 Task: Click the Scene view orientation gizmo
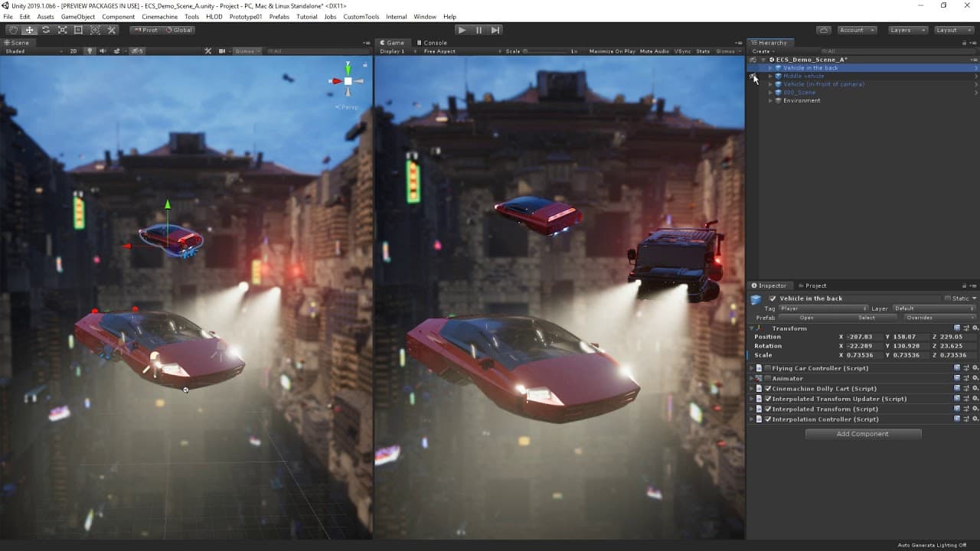[x=348, y=81]
